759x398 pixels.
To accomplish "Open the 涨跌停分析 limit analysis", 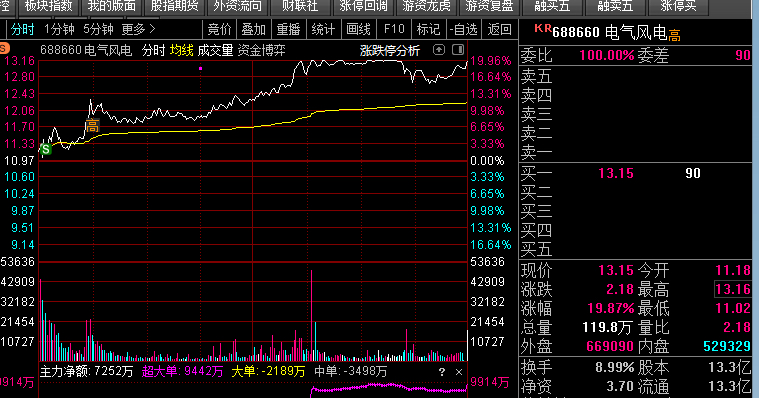I will click(x=390, y=50).
